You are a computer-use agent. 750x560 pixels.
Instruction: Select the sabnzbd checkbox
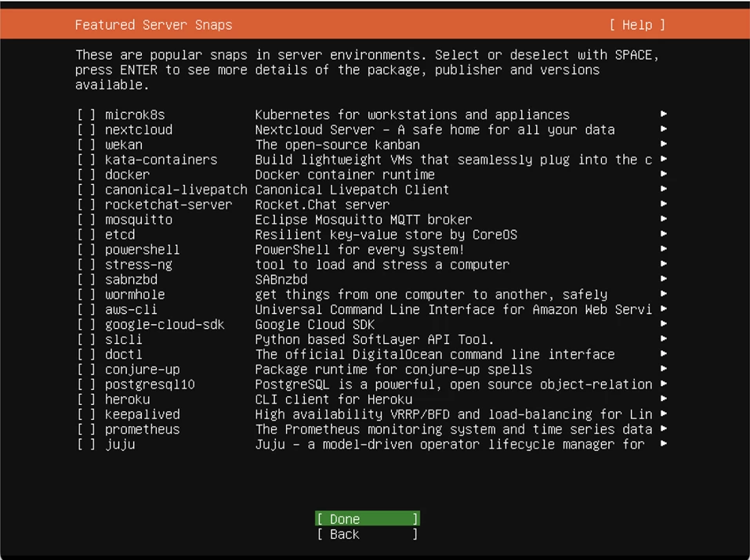point(86,280)
